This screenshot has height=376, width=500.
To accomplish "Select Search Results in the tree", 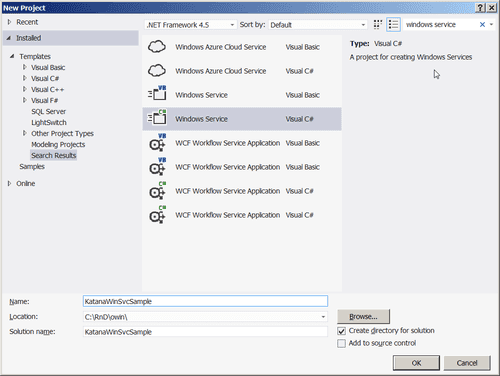I will coord(54,155).
